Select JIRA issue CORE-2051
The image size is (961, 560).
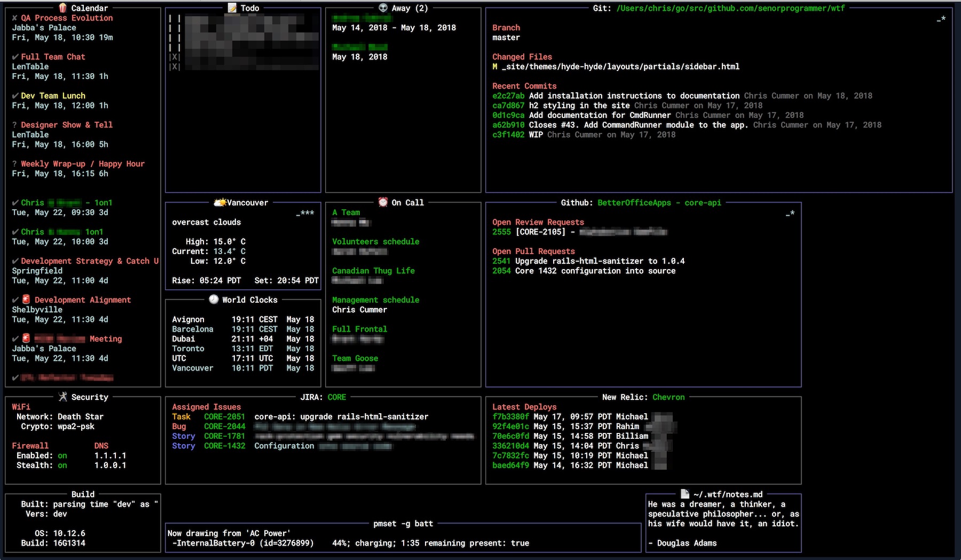click(x=224, y=417)
